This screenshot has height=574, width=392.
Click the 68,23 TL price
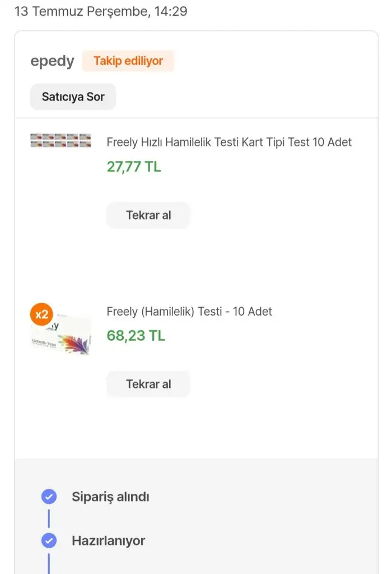(136, 336)
